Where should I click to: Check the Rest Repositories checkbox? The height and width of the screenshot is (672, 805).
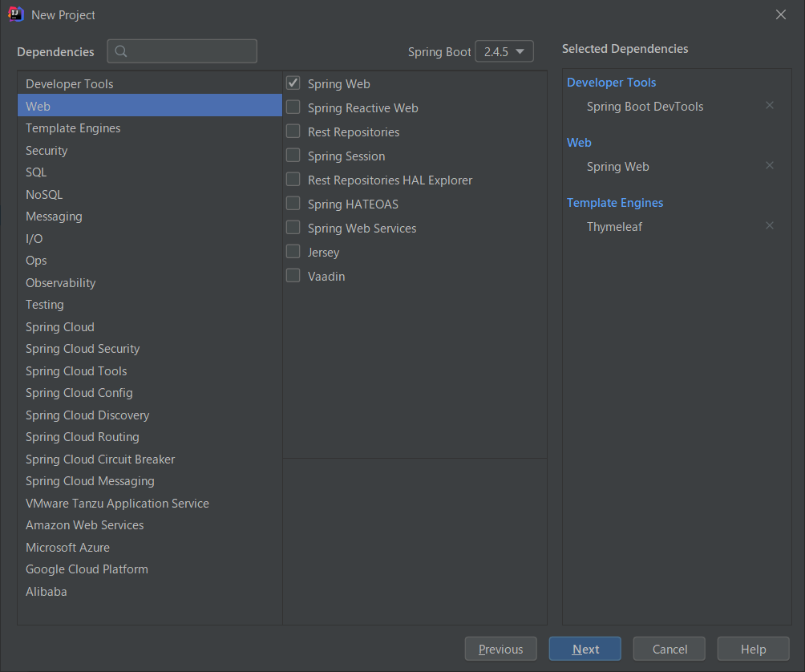point(293,131)
